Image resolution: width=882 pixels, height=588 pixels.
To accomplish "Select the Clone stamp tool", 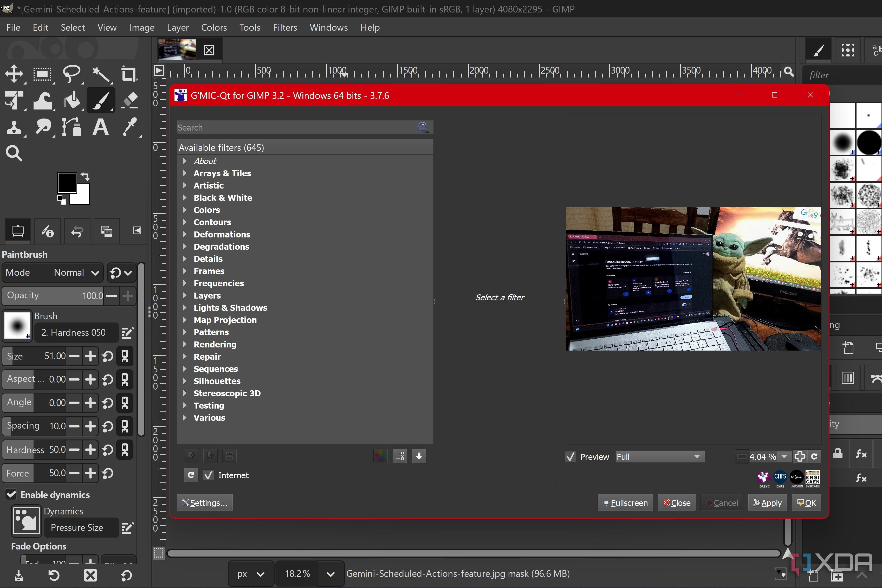I will pos(14,127).
